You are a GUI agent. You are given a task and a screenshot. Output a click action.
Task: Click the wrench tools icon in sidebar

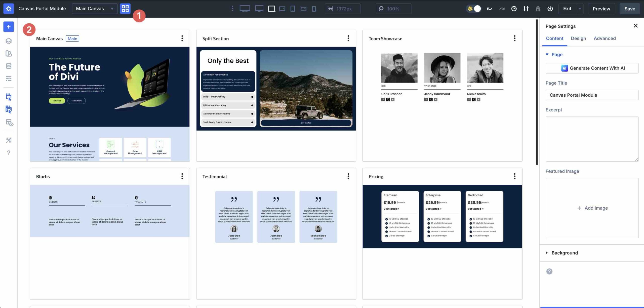coord(9,140)
